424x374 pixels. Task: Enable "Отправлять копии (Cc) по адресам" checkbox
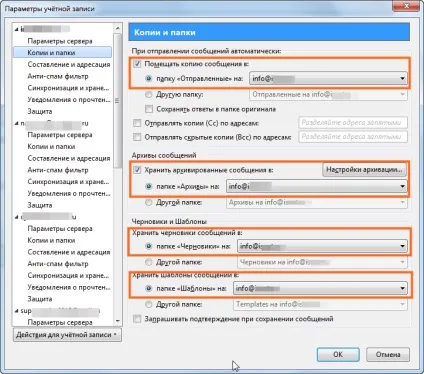tap(137, 123)
